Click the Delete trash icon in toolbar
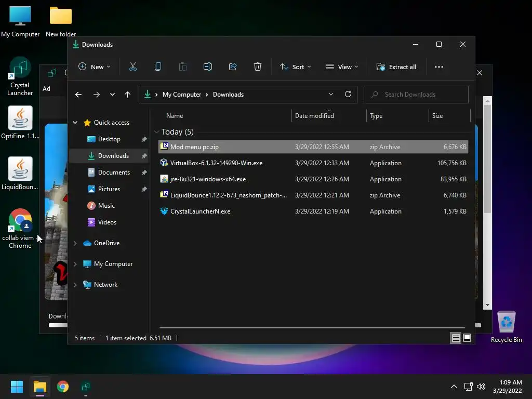Viewport: 532px width, 399px height. (258, 67)
